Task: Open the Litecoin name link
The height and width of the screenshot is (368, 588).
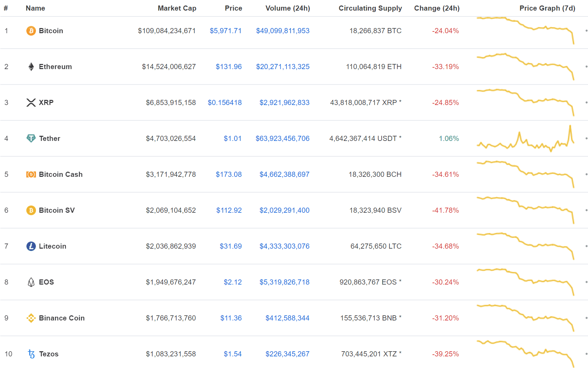Action: [x=53, y=246]
